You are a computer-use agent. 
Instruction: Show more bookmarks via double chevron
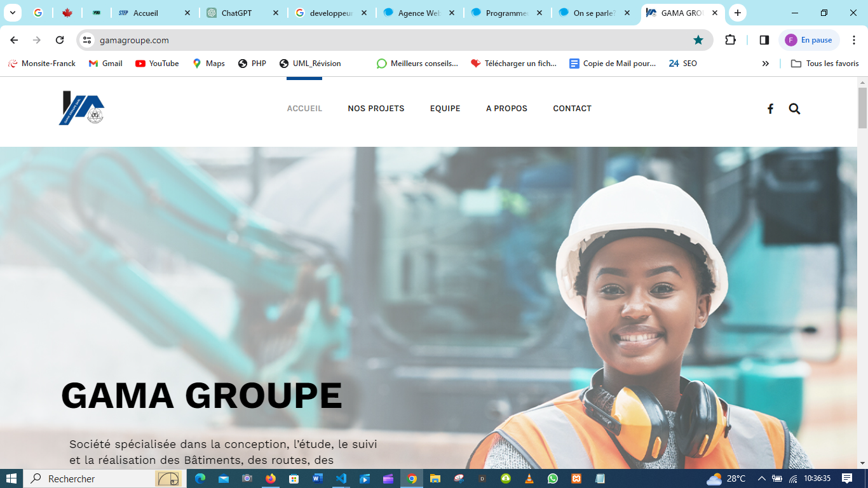[x=766, y=64]
